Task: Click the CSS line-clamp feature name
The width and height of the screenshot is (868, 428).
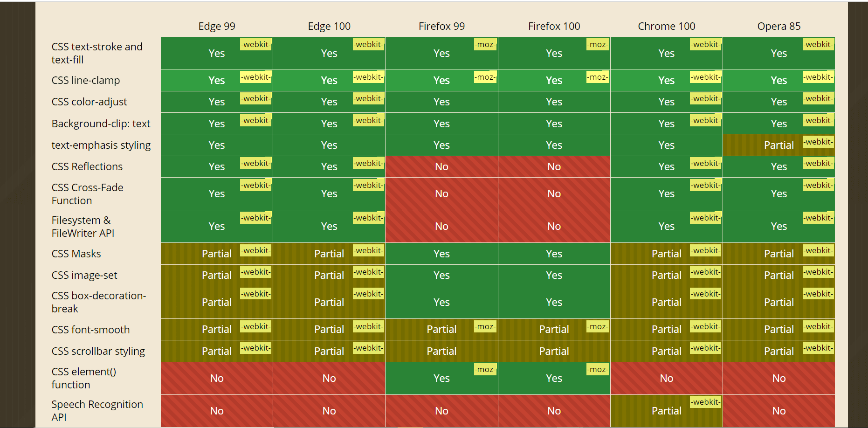Action: click(86, 80)
